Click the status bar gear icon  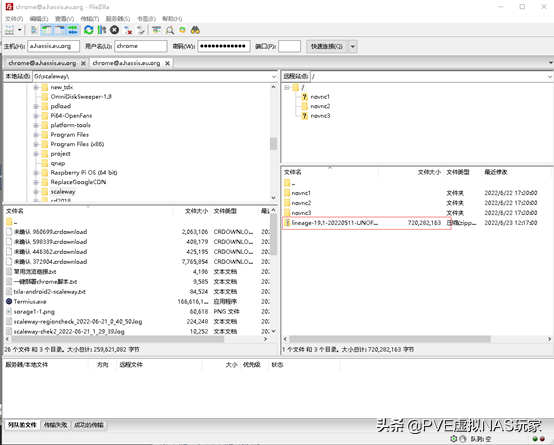point(454,439)
